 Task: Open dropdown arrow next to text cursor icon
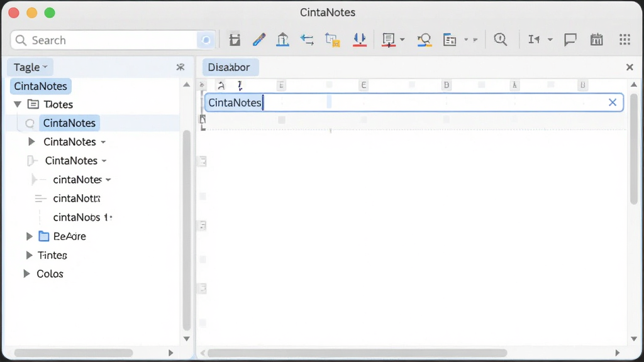[x=550, y=40]
